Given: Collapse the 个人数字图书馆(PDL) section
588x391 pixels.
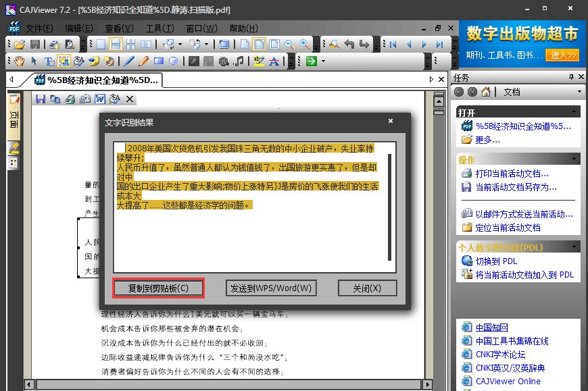Looking at the screenshot, I should click(574, 246).
